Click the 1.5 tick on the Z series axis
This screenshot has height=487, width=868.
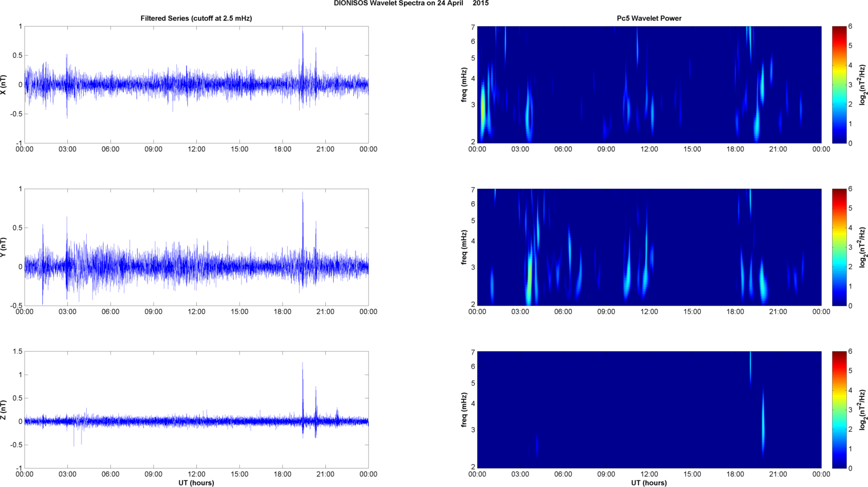(x=17, y=351)
